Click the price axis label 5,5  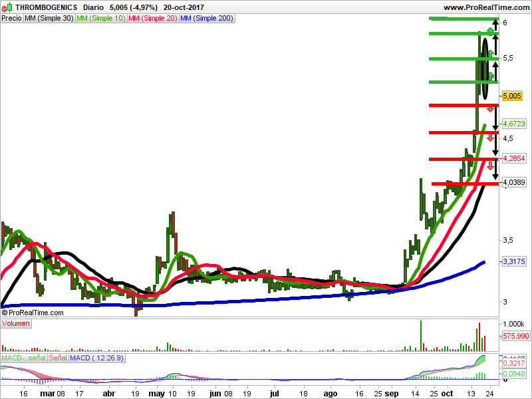[508, 59]
